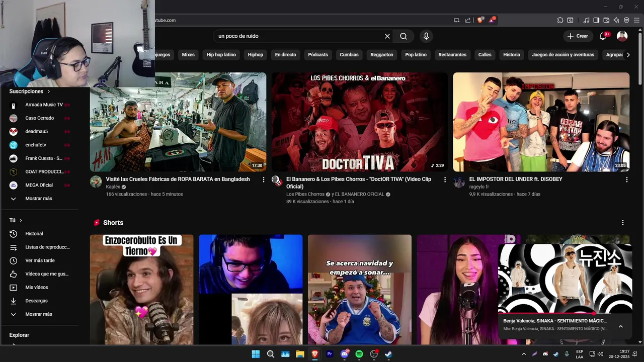Open the ROPA BARATA Bangladesh video thumbnail
644x362 pixels.
178,122
